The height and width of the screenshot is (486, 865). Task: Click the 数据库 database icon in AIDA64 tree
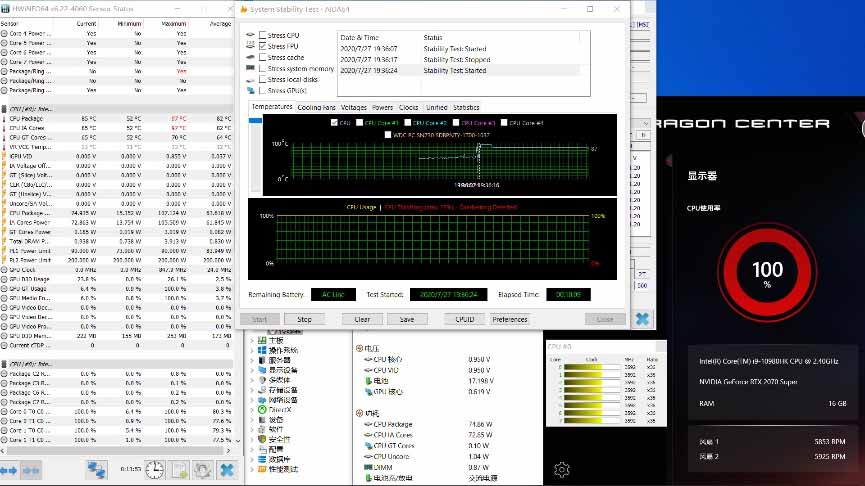[262, 460]
